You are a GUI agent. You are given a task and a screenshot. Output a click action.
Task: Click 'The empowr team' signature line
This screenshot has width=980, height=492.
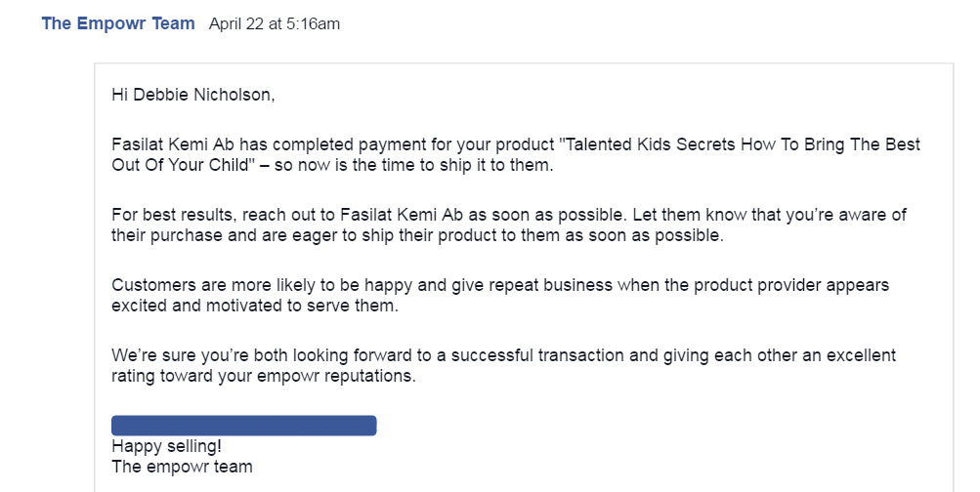[182, 467]
